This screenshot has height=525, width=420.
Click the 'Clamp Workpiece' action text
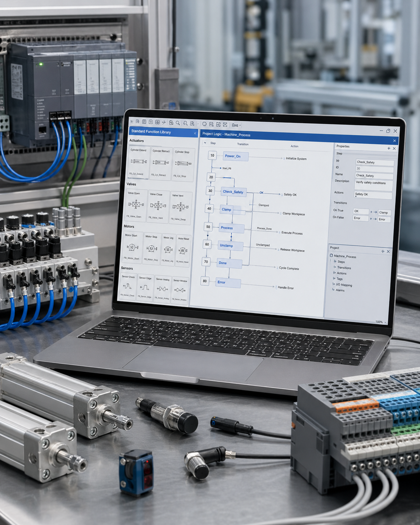294,214
